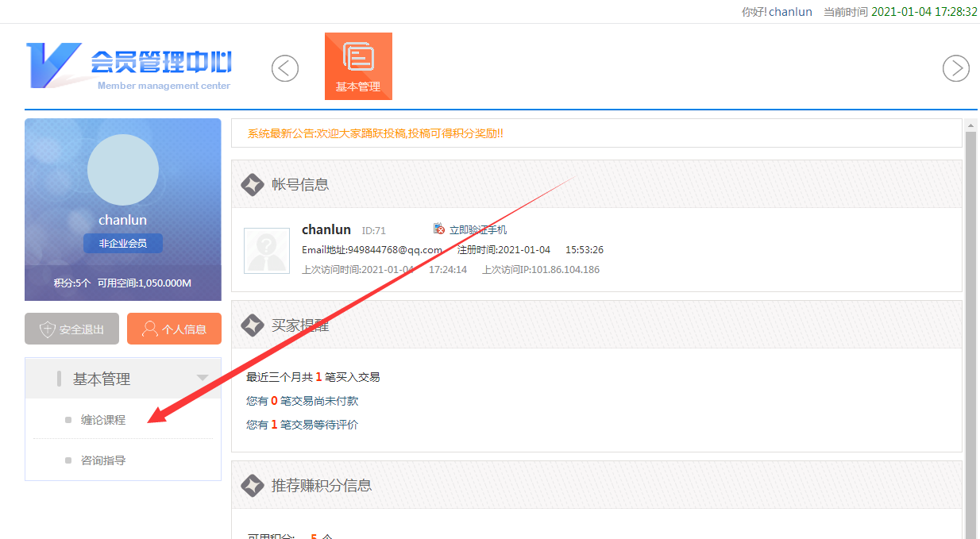This screenshot has width=980, height=539.
Task: Click the left carousel arrow icon
Action: tap(285, 68)
